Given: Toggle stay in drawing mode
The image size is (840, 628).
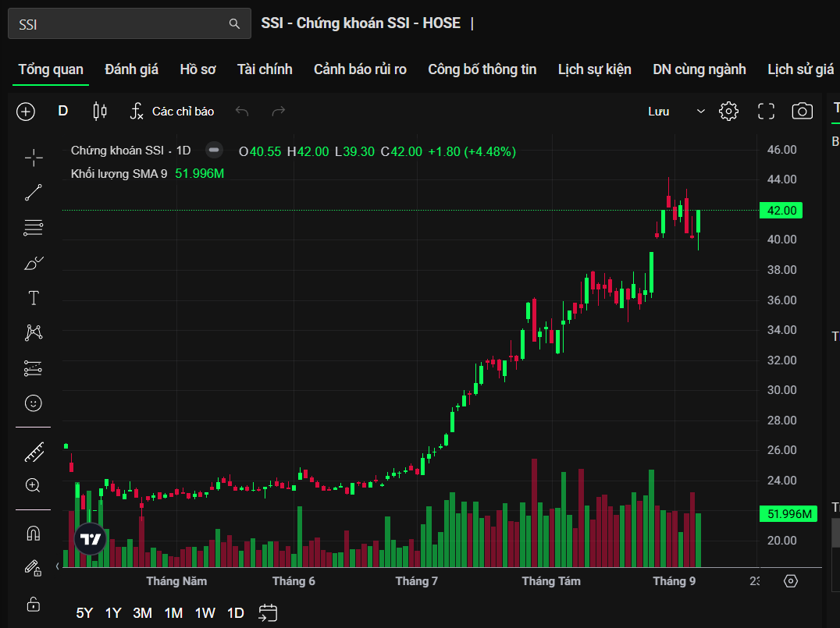Looking at the screenshot, I should coord(34,568).
